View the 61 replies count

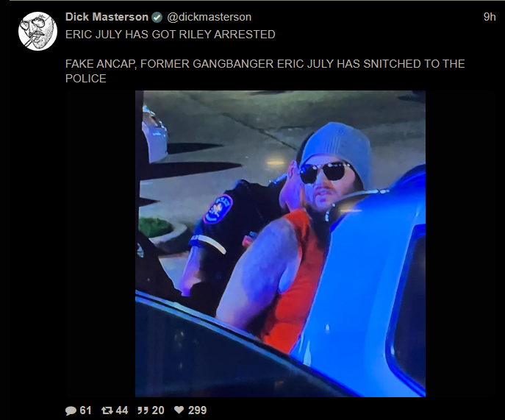(85, 410)
